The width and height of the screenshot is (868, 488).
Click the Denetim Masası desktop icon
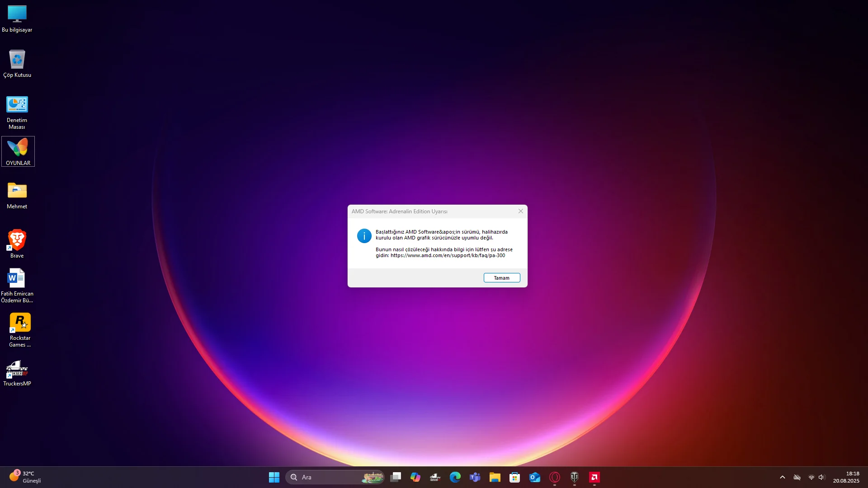[17, 105]
